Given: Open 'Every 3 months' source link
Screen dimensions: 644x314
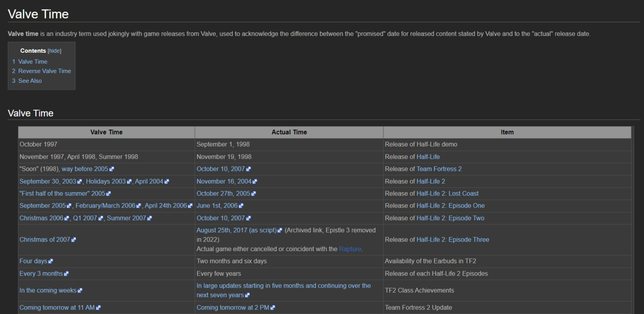Looking at the screenshot, I should 41,273.
